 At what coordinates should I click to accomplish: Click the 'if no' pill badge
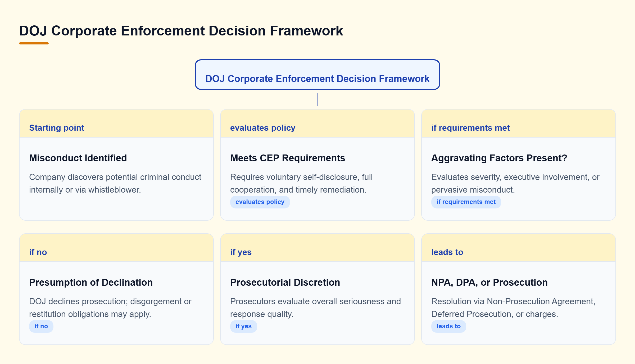[x=41, y=326]
